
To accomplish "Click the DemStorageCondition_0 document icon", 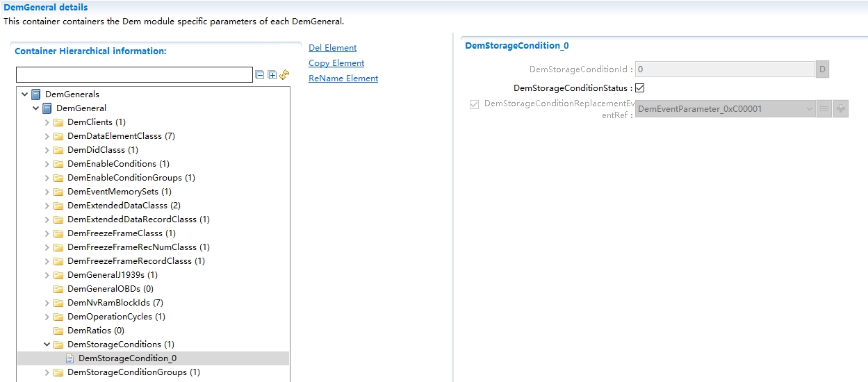I will click(69, 358).
